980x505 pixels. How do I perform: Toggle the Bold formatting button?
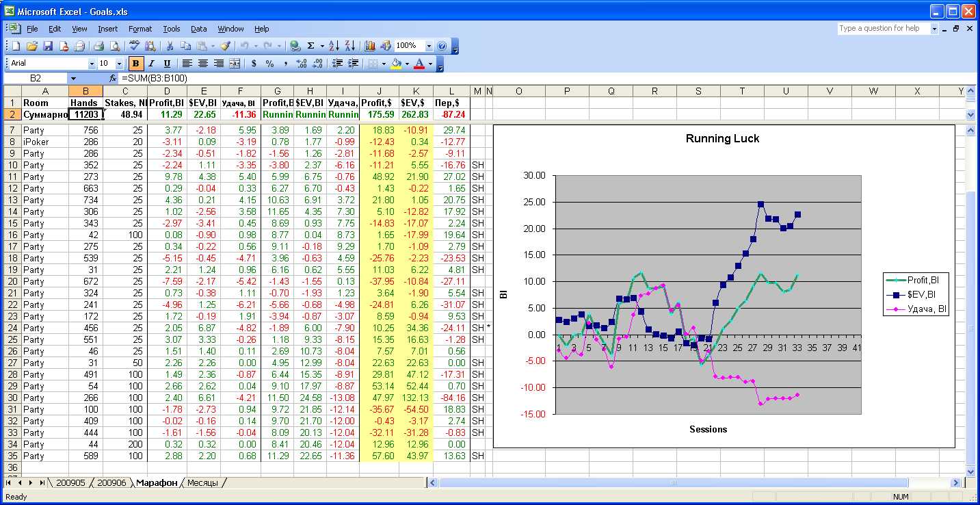pyautogui.click(x=136, y=64)
